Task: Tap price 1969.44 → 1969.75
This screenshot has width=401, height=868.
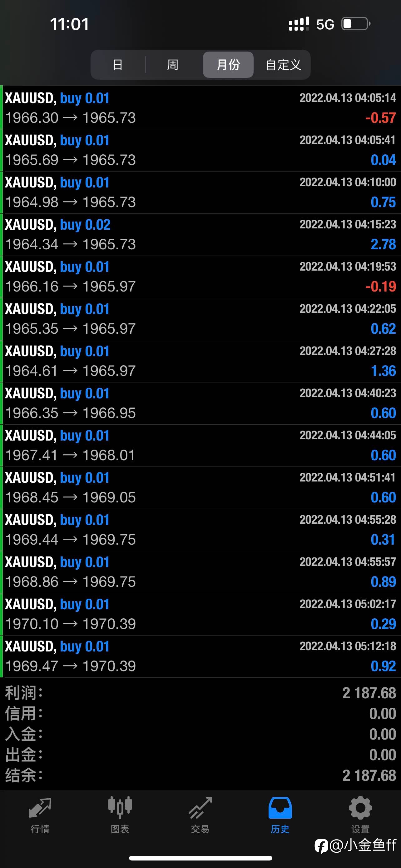Action: click(x=70, y=540)
